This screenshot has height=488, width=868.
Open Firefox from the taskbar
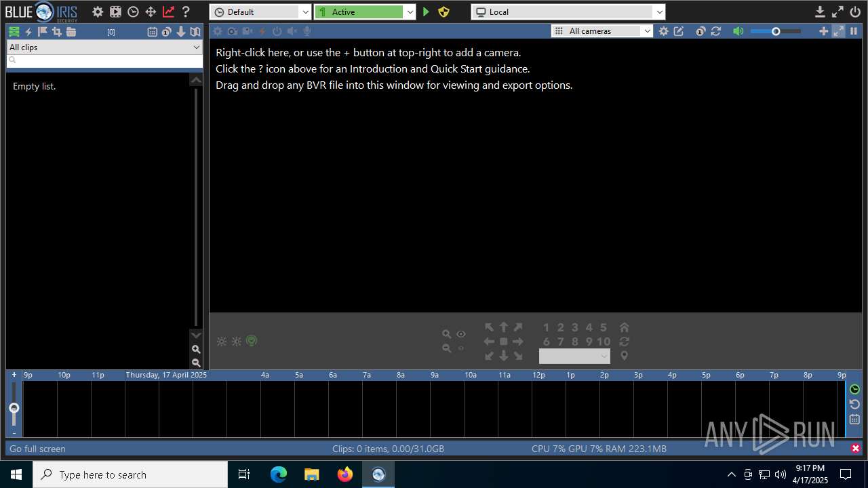(345, 474)
